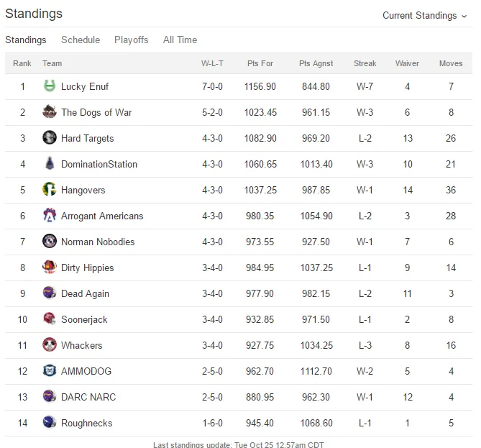This screenshot has height=448, width=481.
Task: Select the DominationStation team logo
Action: (x=50, y=163)
